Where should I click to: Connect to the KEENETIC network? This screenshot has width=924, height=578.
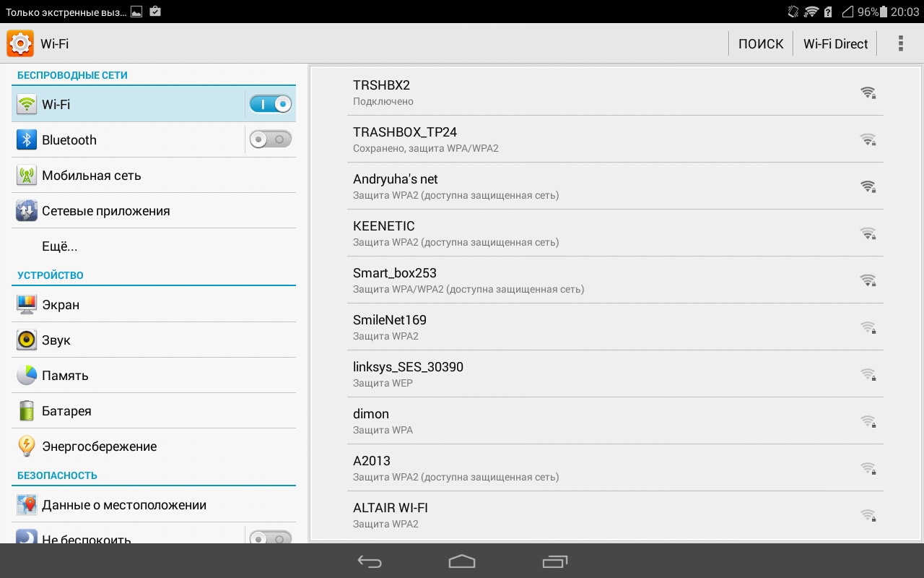[615, 233]
